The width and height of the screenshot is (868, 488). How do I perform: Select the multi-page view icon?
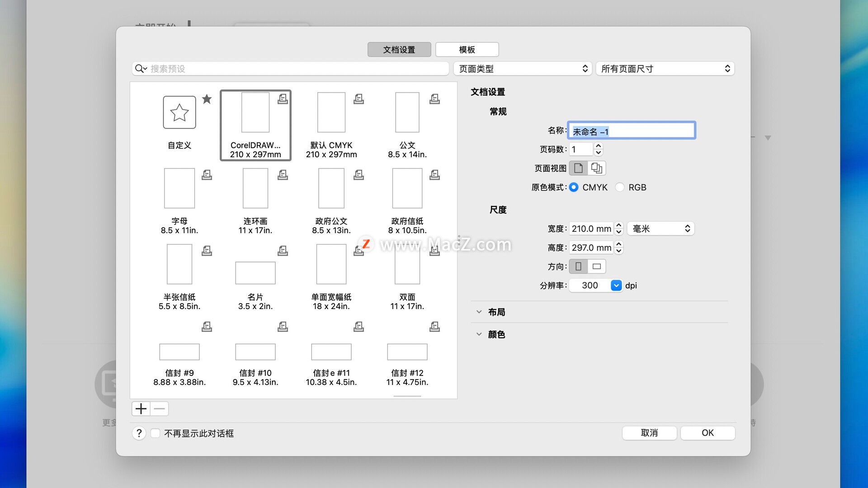pos(597,168)
